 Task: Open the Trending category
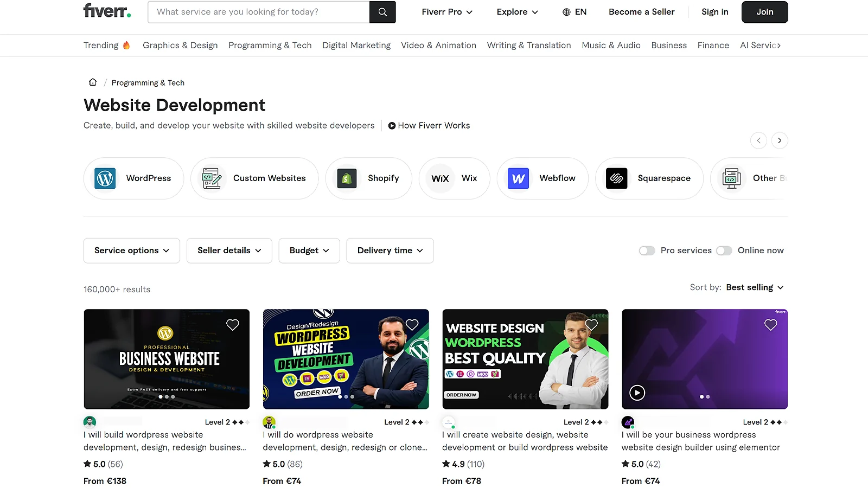point(107,46)
